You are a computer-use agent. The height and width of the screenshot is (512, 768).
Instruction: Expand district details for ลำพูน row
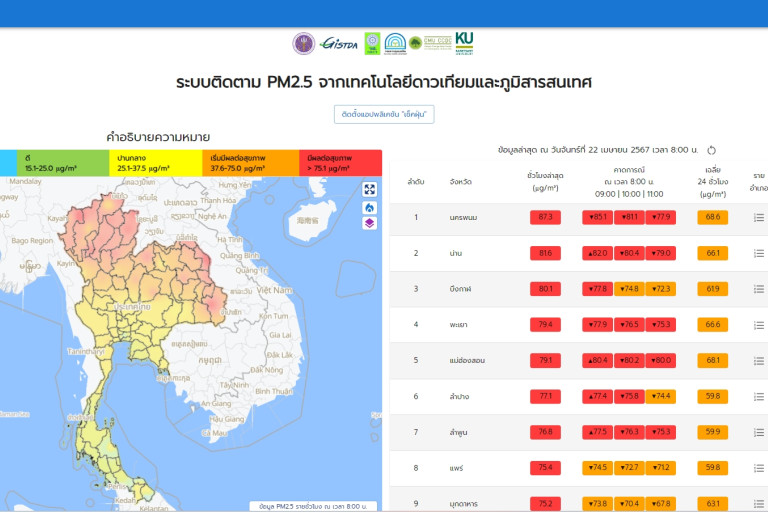(759, 432)
